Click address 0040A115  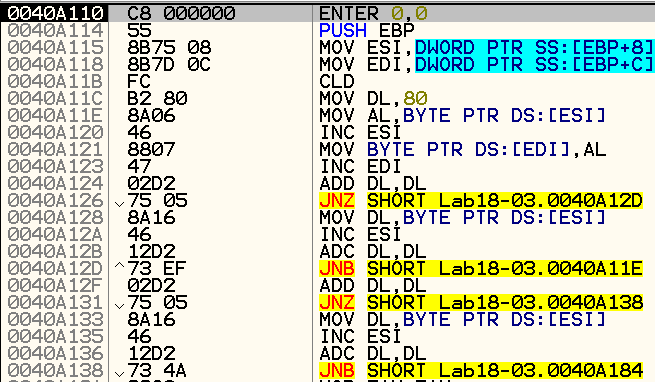click(55, 48)
